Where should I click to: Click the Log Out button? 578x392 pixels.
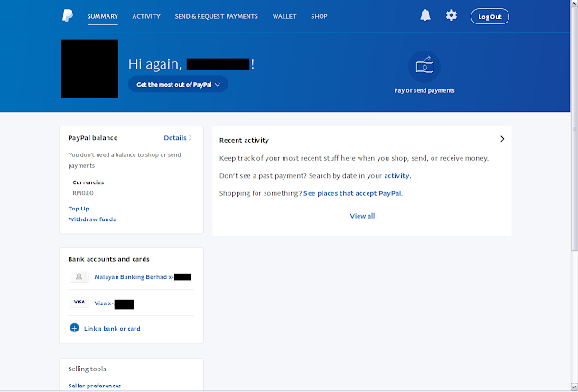[489, 16]
